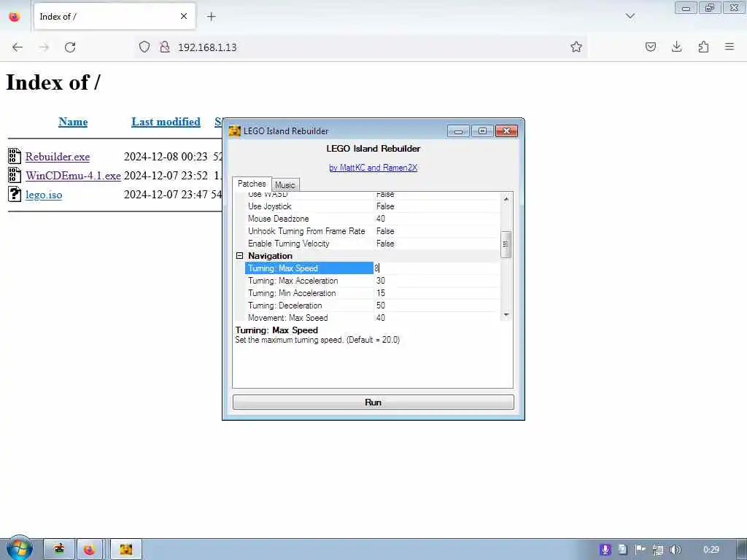
Task: Click the lego.iso unknown file icon
Action: point(15,194)
